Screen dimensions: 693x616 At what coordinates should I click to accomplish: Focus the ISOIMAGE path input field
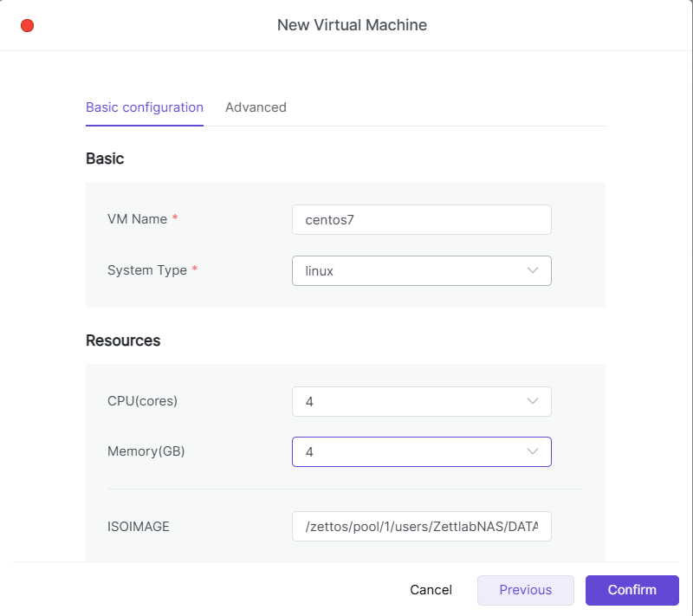[421, 526]
